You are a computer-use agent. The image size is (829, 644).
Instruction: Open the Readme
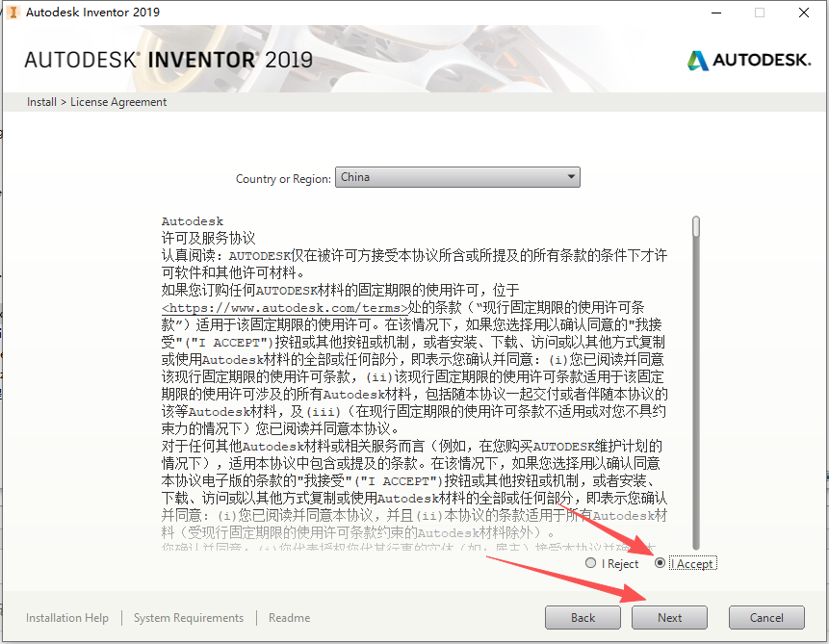coord(289,617)
